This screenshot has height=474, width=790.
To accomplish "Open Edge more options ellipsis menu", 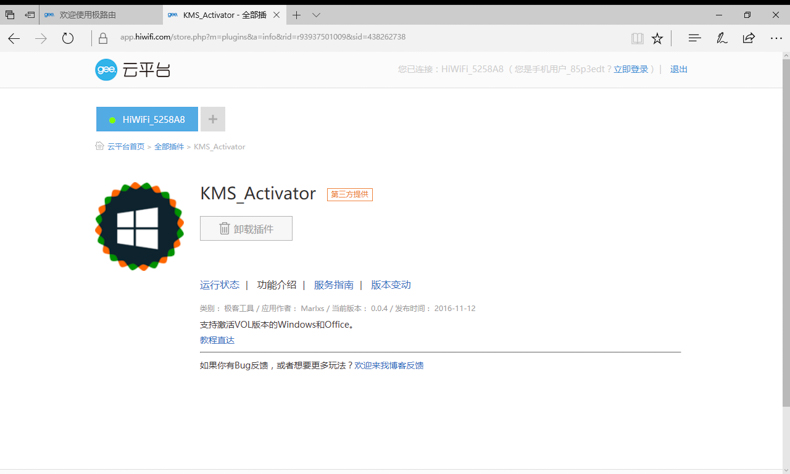I will pyautogui.click(x=776, y=38).
